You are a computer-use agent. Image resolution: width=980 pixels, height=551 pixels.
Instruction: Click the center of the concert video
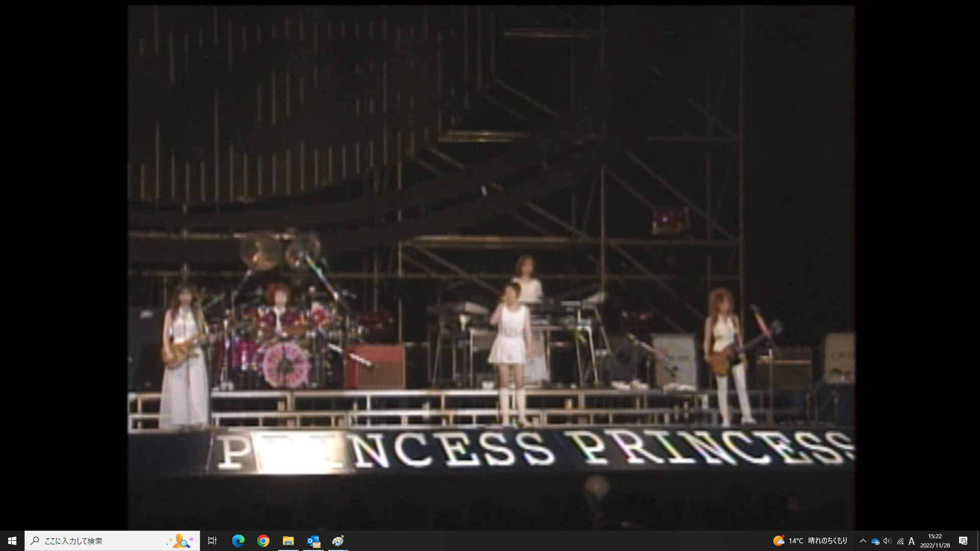pyautogui.click(x=491, y=268)
